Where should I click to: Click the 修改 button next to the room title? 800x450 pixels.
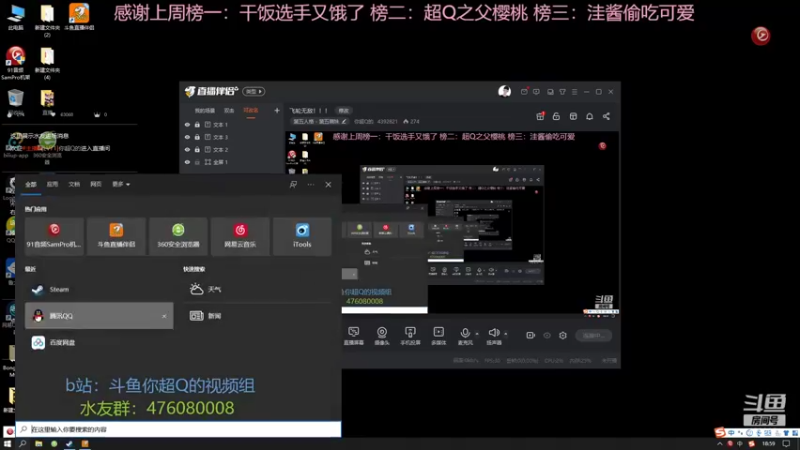(x=343, y=110)
